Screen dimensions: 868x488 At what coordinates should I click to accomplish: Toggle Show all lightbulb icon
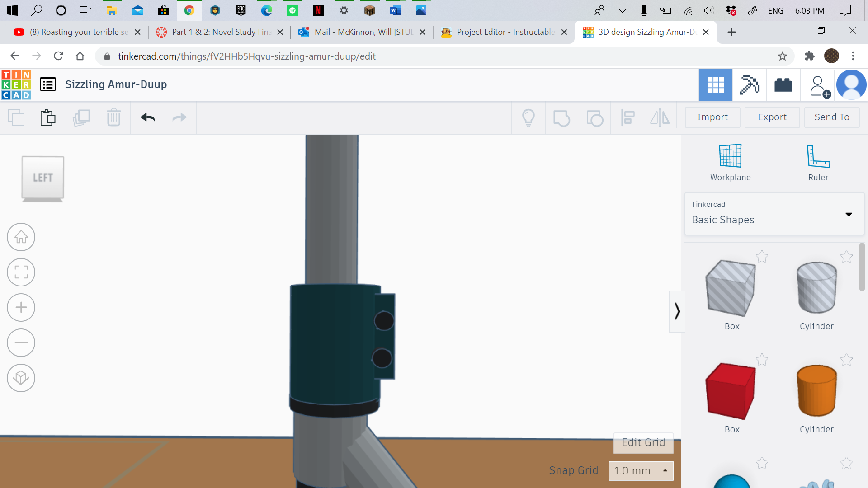point(528,117)
